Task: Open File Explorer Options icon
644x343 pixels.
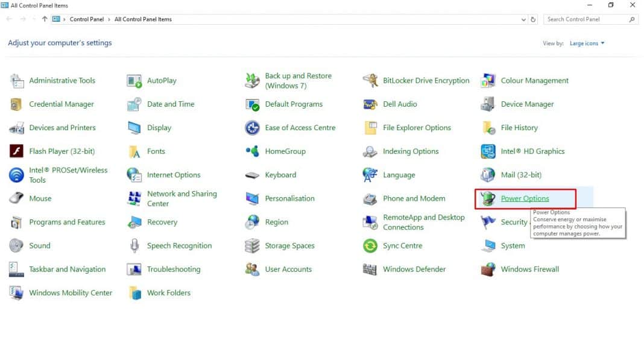Action: (370, 128)
